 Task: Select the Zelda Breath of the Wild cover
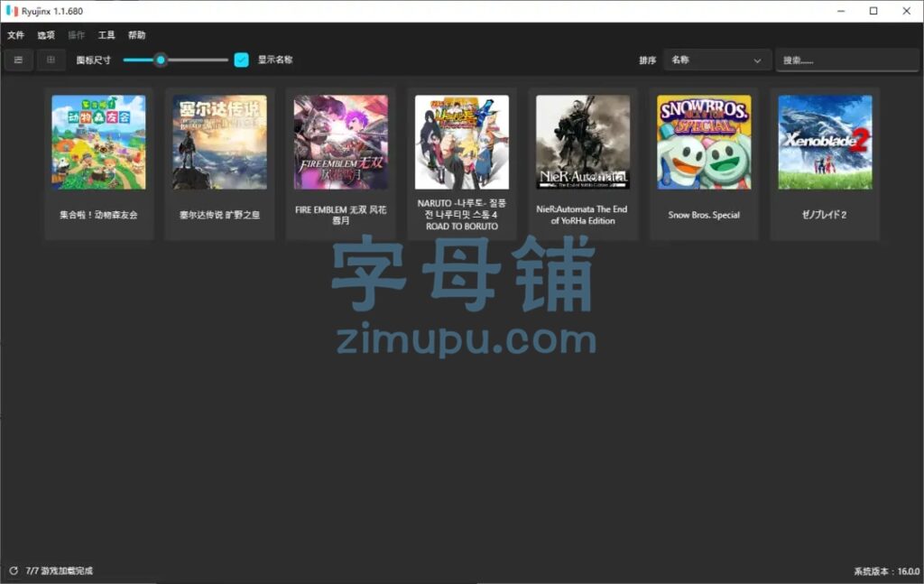(220, 143)
